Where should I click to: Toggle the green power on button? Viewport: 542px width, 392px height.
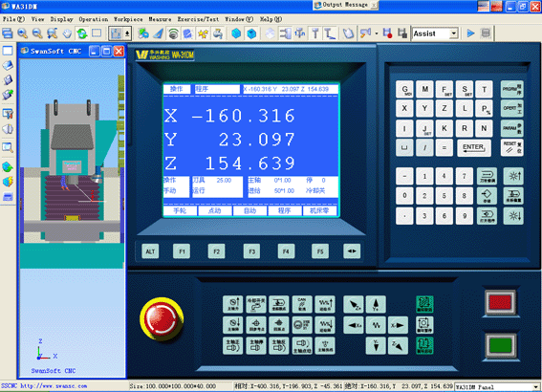[x=500, y=346]
